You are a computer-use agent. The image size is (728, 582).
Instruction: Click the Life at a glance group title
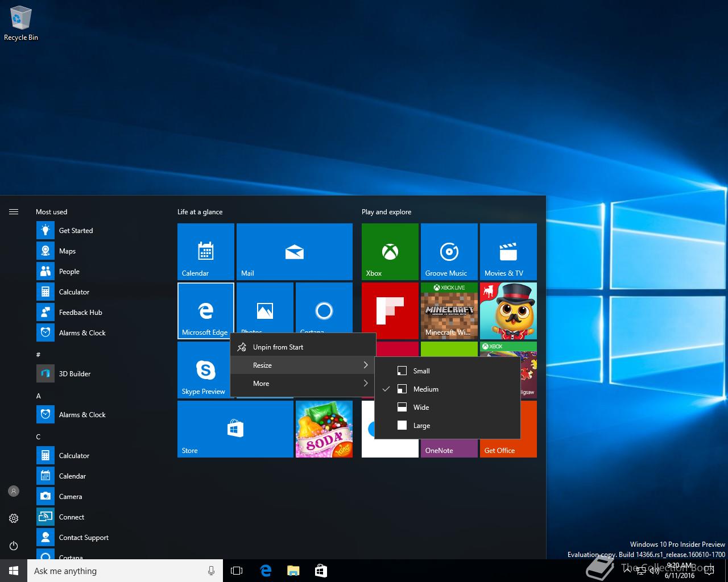(200, 211)
